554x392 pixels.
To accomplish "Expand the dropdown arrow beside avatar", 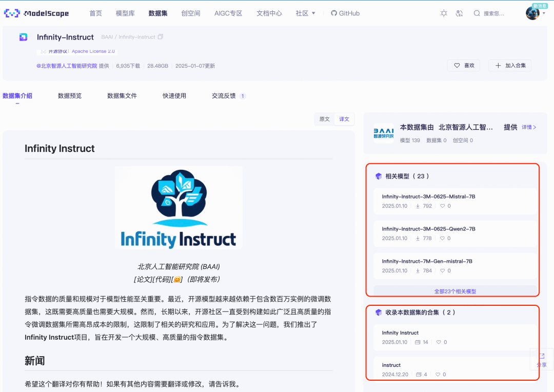I will click(x=544, y=13).
